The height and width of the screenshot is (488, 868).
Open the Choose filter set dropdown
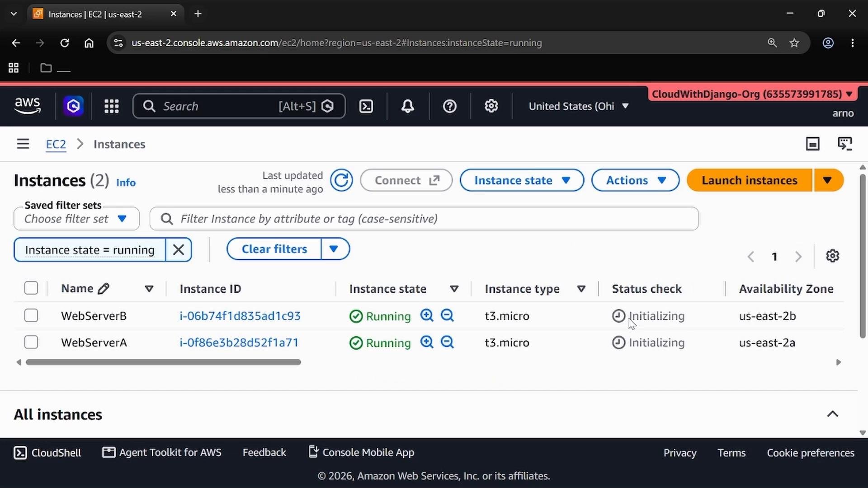coord(76,219)
